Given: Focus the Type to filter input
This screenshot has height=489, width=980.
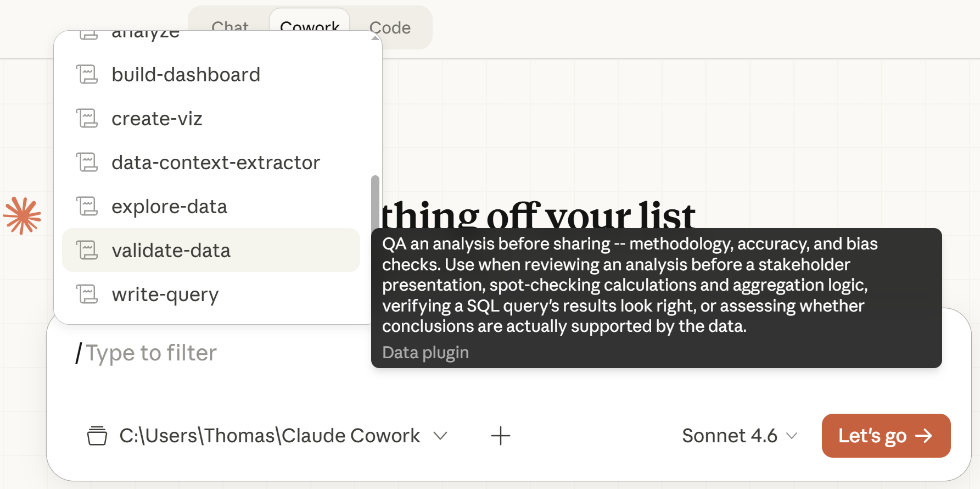Looking at the screenshot, I should (220, 353).
